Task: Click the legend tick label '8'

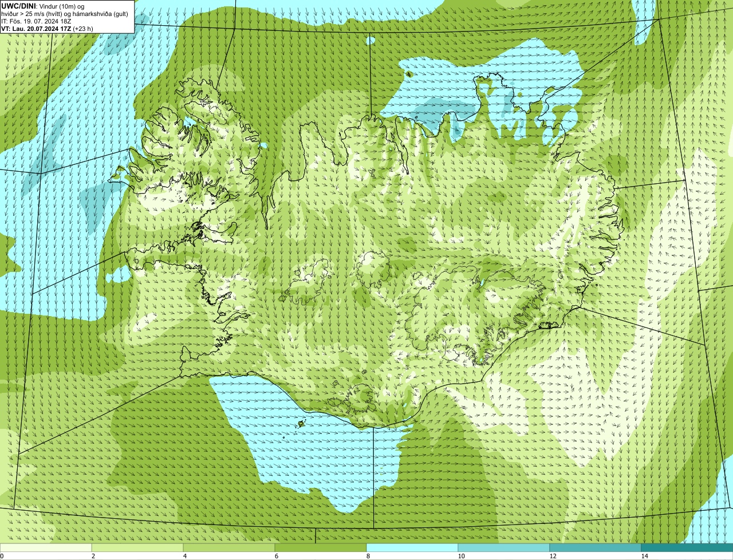Action: tap(368, 556)
